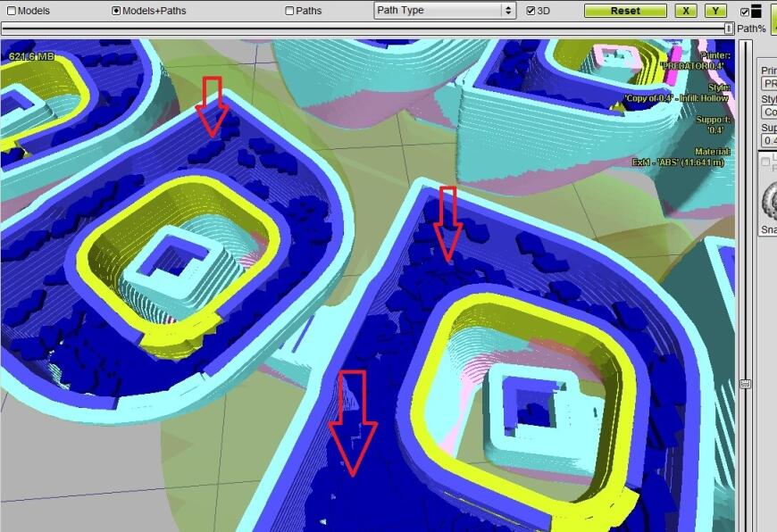Click the black stacked layer icon
This screenshot has height=532, width=777.
pyautogui.click(x=756, y=11)
